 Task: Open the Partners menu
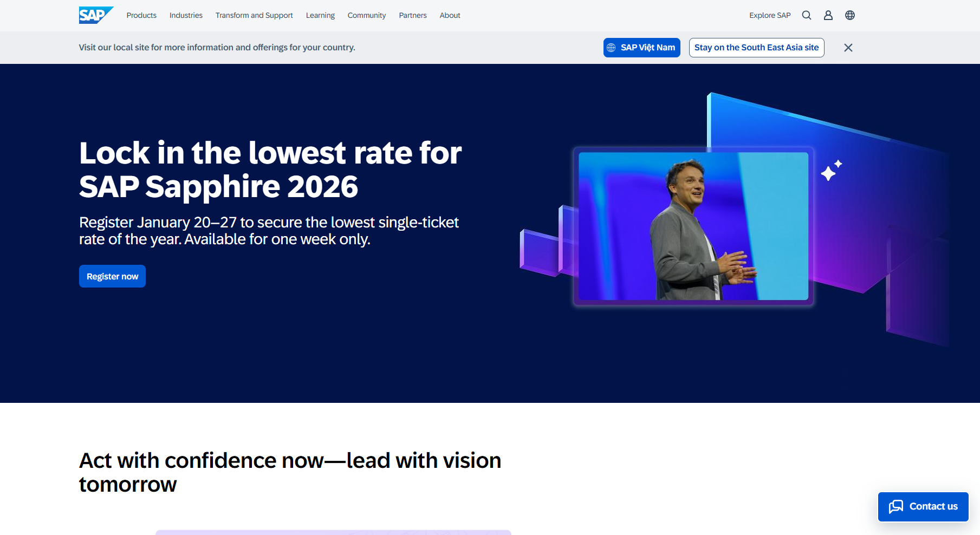pyautogui.click(x=413, y=15)
